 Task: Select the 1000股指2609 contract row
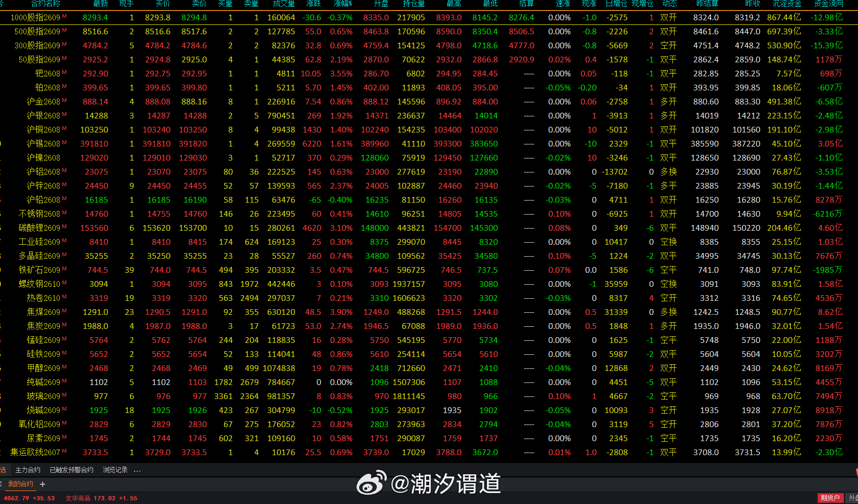(429, 17)
